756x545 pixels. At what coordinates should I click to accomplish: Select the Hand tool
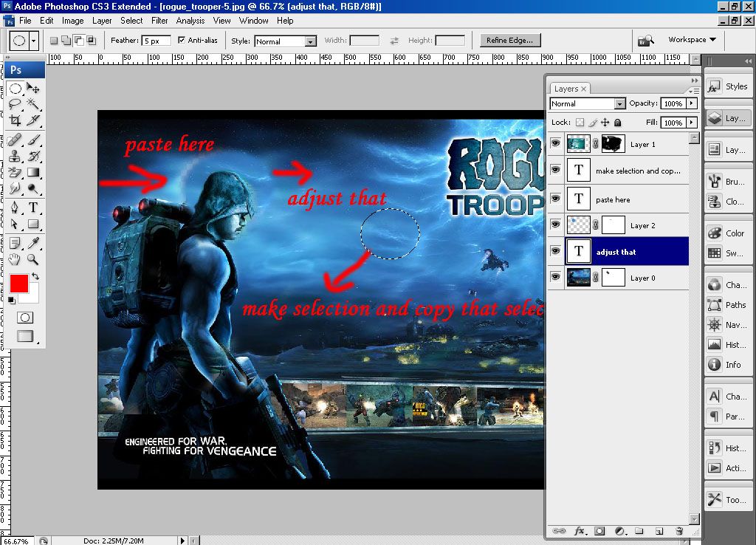click(15, 259)
